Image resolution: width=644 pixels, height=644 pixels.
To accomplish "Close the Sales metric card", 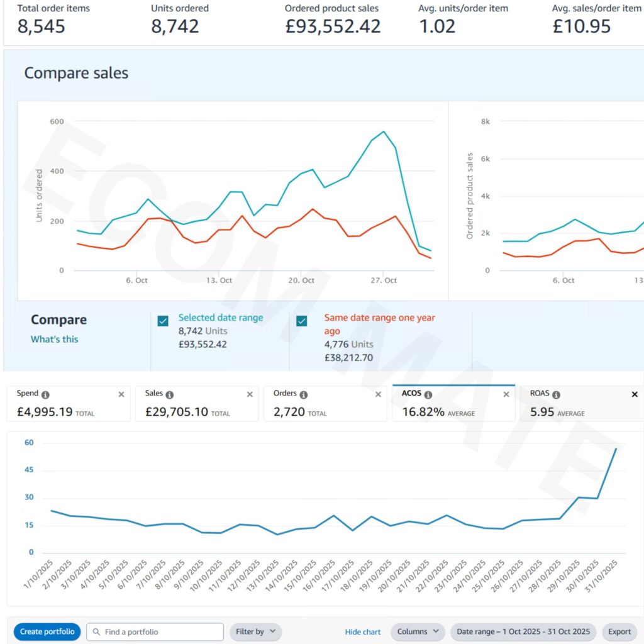I will pos(250,394).
